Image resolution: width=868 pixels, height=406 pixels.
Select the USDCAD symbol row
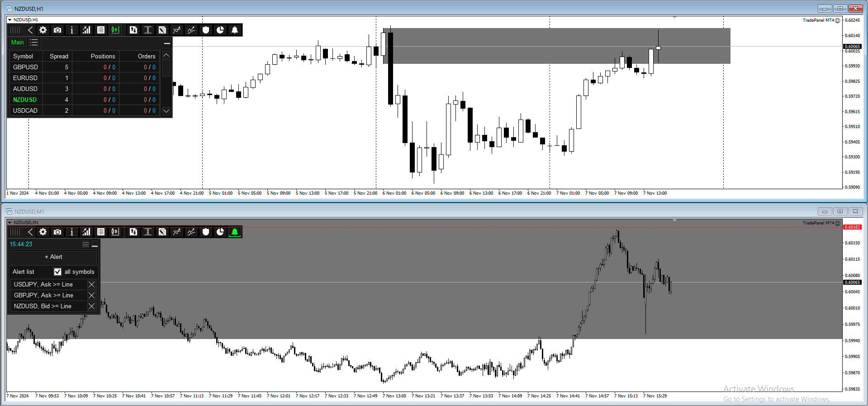point(85,110)
